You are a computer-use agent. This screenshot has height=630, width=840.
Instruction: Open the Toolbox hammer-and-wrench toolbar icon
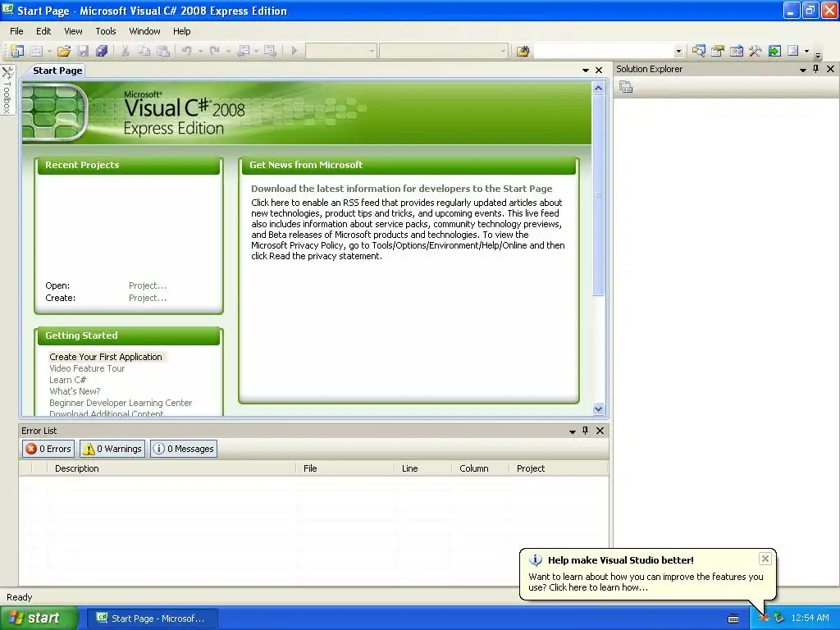coord(756,51)
